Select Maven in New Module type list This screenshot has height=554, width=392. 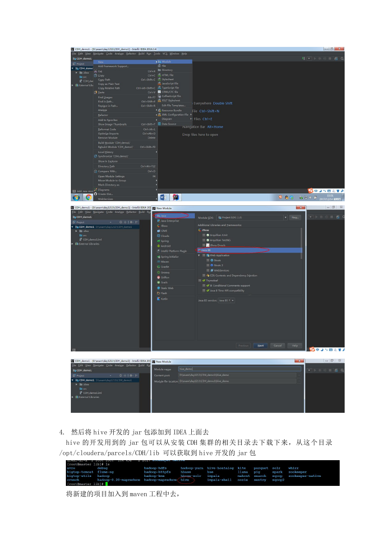point(175,262)
